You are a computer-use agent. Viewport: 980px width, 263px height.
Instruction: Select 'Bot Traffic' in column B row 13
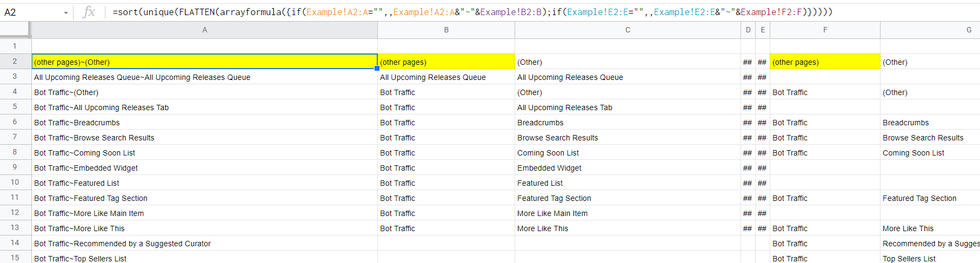(x=446, y=228)
